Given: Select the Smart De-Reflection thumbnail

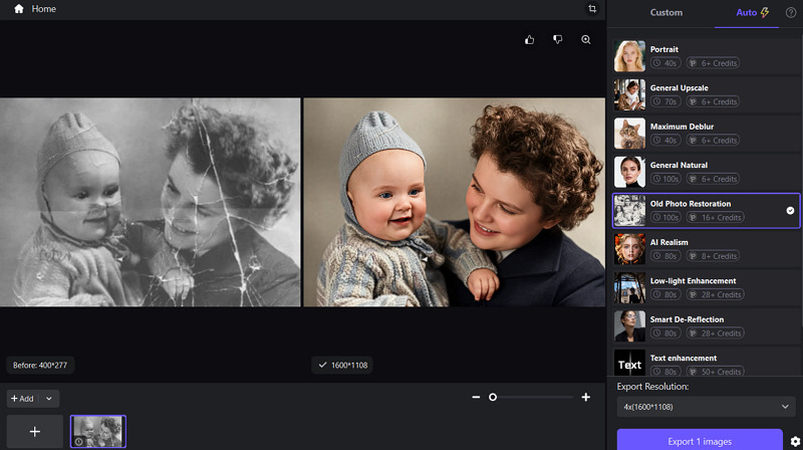Looking at the screenshot, I should 629,326.
